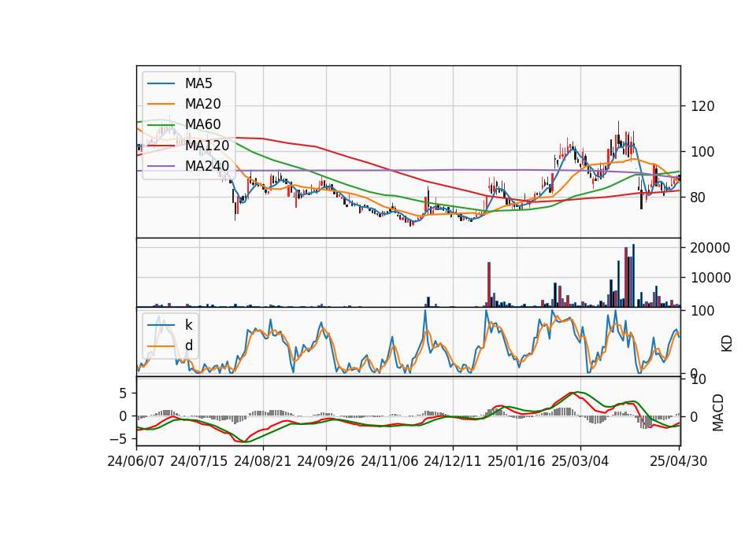
Task: Click the price axis label 80
Action: [x=699, y=198]
